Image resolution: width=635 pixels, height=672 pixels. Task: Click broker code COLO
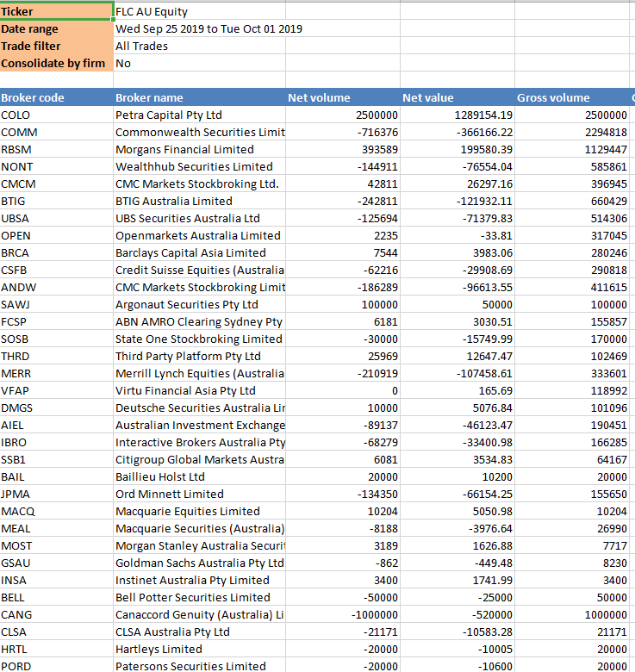(x=57, y=115)
